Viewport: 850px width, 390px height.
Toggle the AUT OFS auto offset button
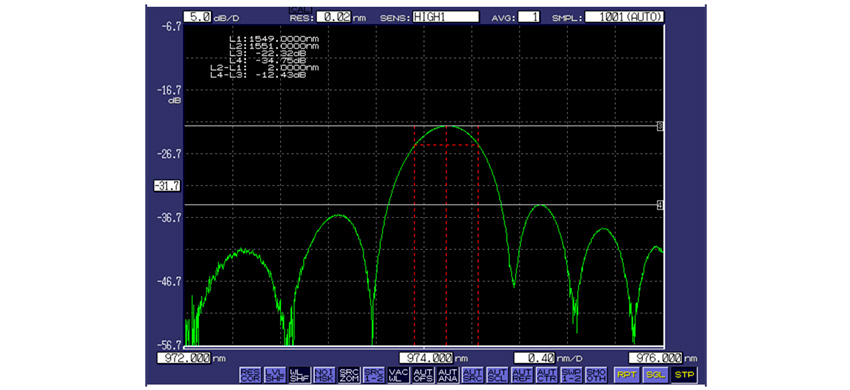click(424, 375)
